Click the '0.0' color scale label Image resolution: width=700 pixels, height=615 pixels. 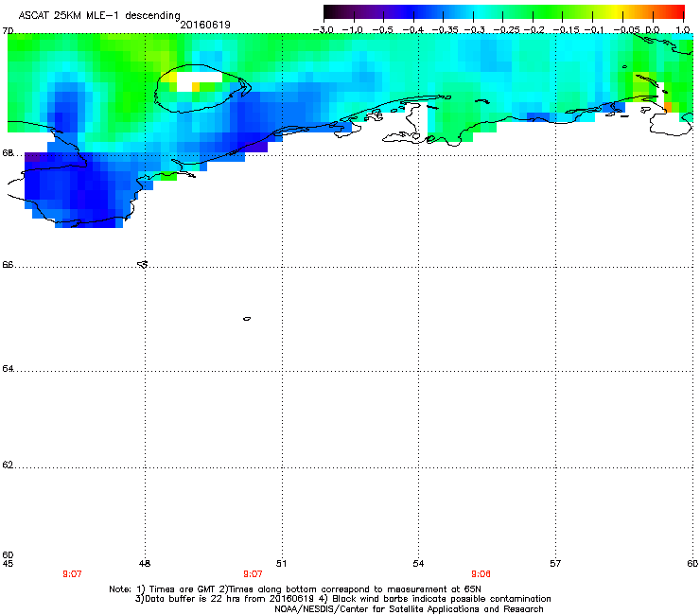(653, 29)
